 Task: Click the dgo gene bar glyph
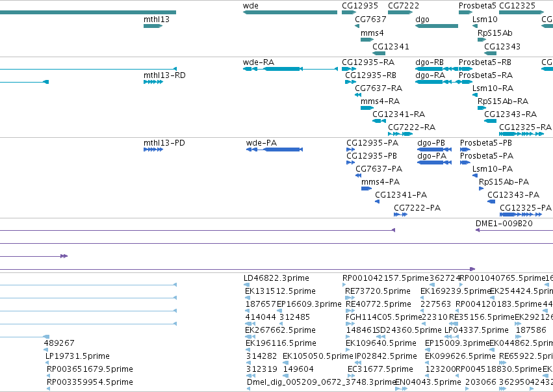pos(437,26)
